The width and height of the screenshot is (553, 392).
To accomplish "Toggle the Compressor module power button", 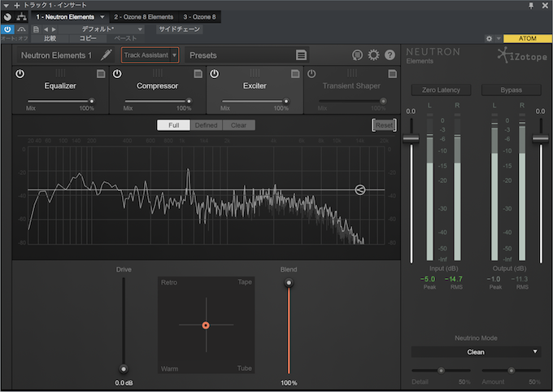I will click(x=117, y=74).
